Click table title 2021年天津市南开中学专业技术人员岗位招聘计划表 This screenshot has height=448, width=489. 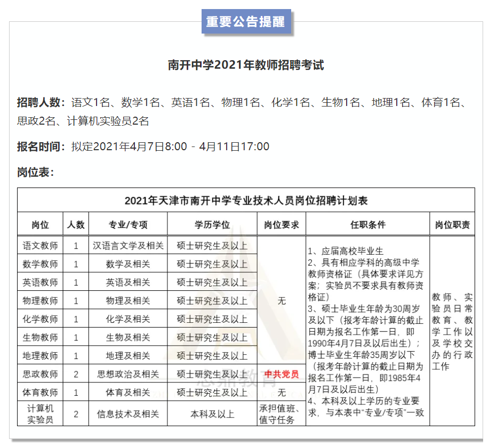point(246,200)
